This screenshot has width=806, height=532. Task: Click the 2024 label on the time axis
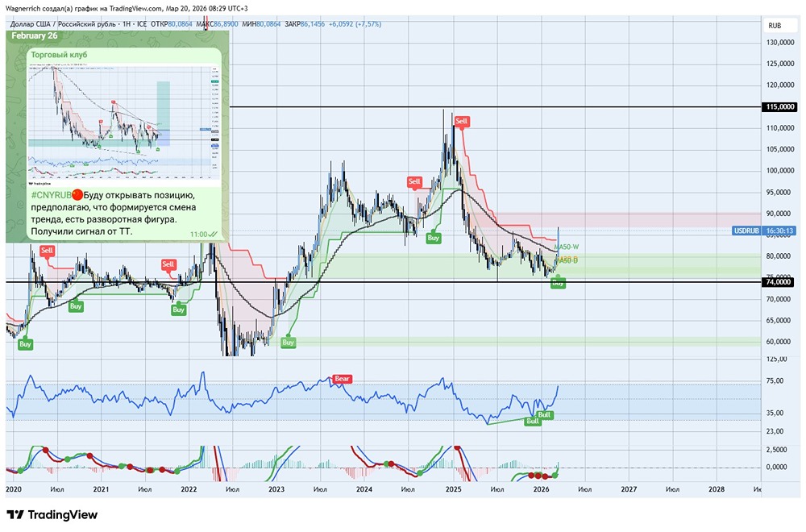coord(364,489)
